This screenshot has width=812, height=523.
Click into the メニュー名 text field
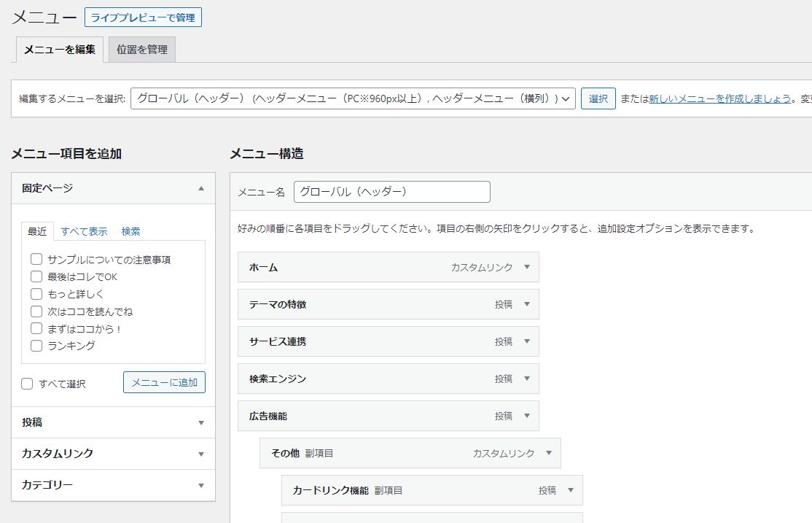tap(392, 192)
